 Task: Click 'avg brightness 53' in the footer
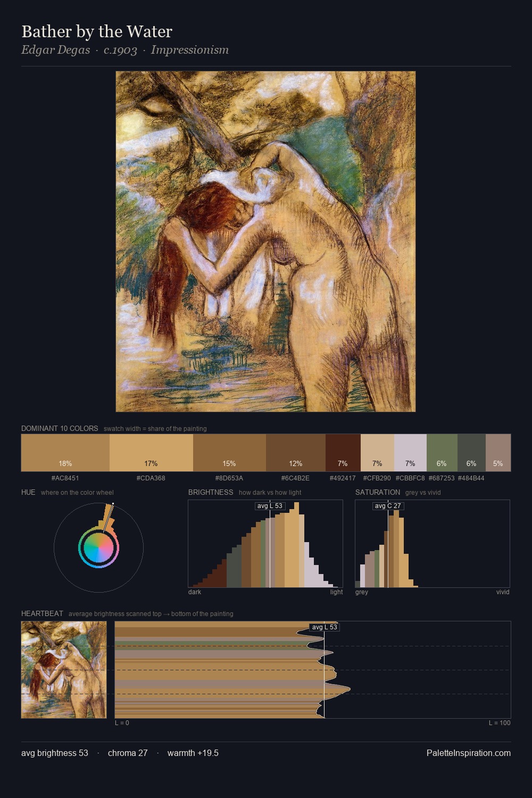click(55, 753)
